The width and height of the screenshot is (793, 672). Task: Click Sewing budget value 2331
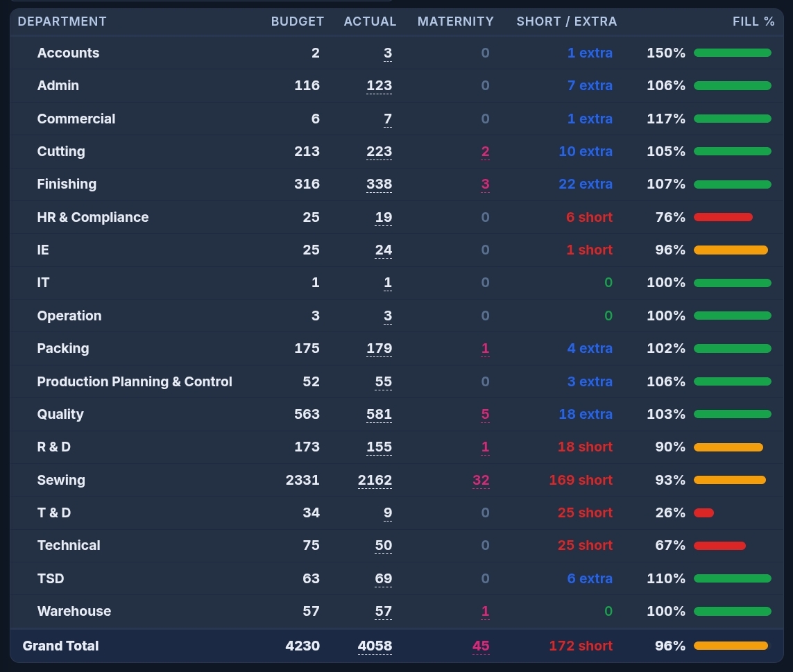(x=302, y=480)
